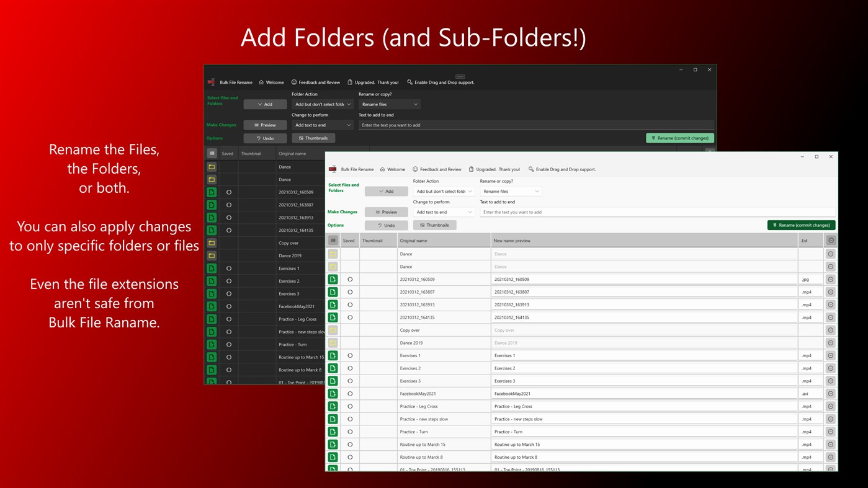The height and width of the screenshot is (488, 868).
Task: Click the select-all list icon in light table header
Action: tap(333, 241)
